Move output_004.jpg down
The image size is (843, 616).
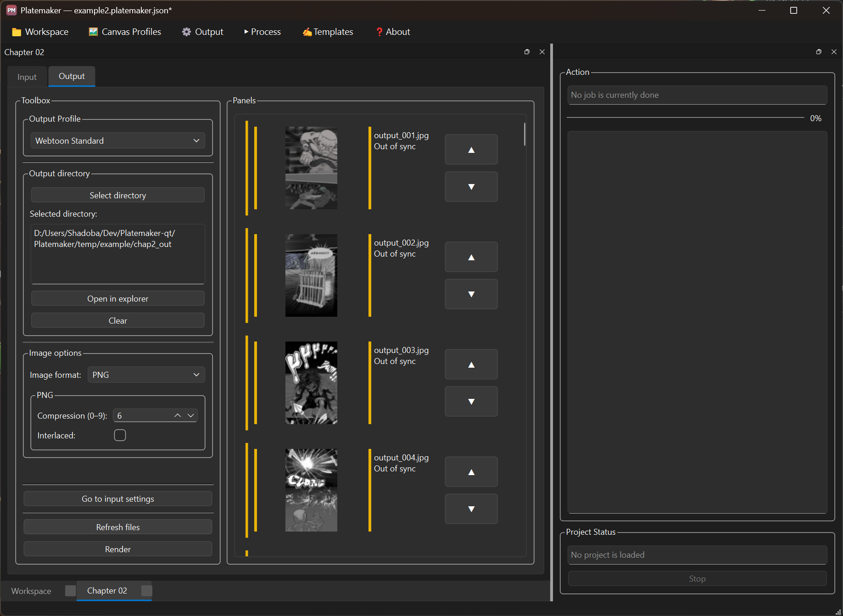[471, 509]
